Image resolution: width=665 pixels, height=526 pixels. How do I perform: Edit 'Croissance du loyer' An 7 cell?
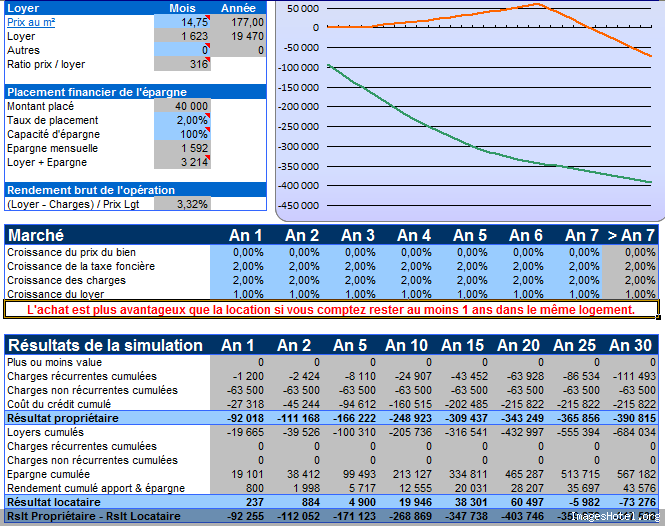point(574,294)
